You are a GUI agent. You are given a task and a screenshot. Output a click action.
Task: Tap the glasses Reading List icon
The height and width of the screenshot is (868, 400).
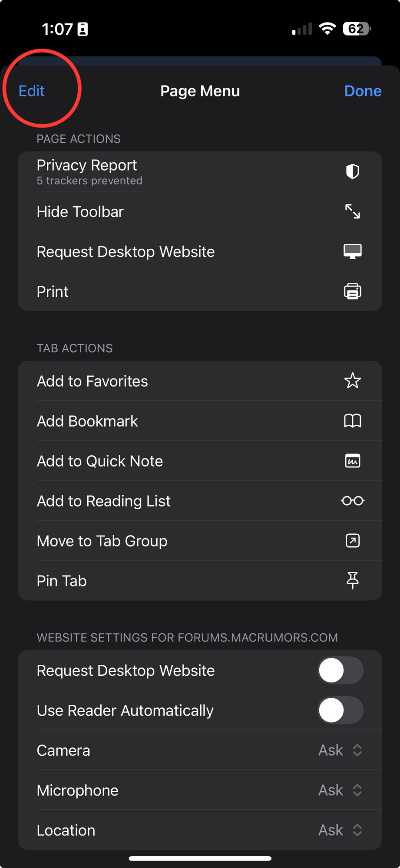pyautogui.click(x=352, y=501)
